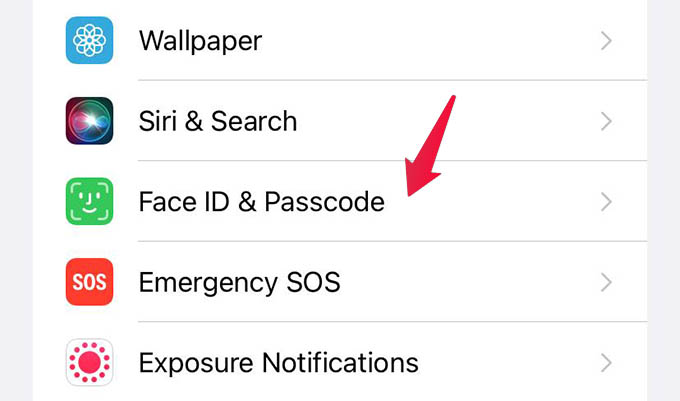
Task: Select the Siri & Search label
Action: pos(218,121)
